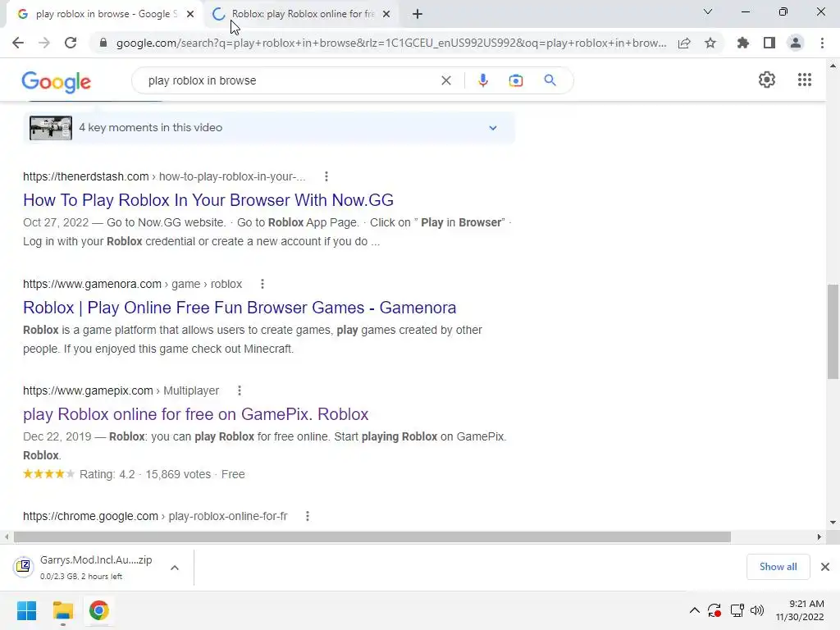Switch to the Roblox: play Roblox online tab
840x630 pixels.
(300, 14)
